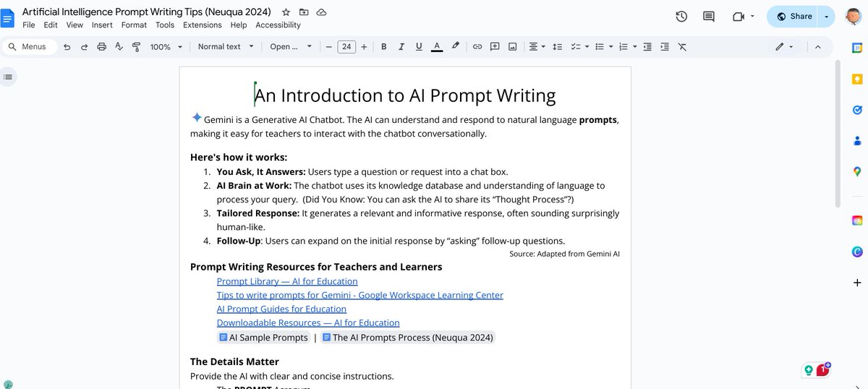Decrease the paragraph indent

647,46
